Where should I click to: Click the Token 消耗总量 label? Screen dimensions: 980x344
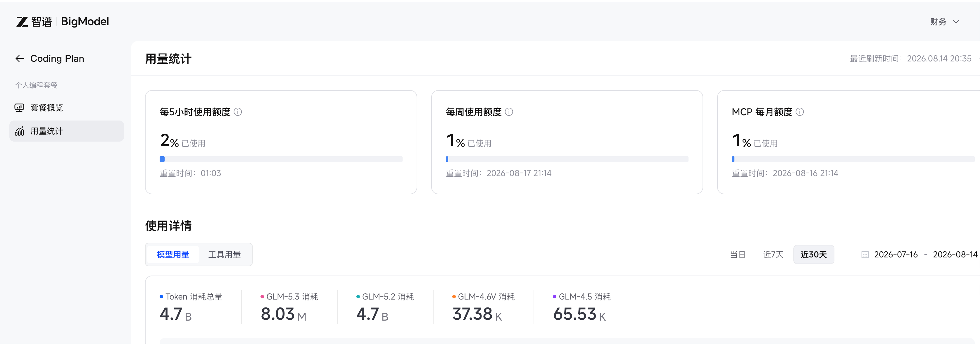tap(194, 297)
